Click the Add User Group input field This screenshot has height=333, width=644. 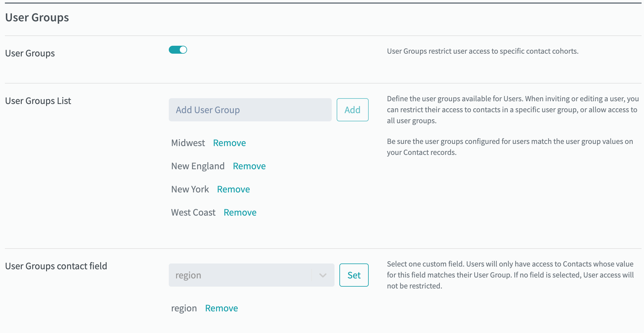(250, 110)
